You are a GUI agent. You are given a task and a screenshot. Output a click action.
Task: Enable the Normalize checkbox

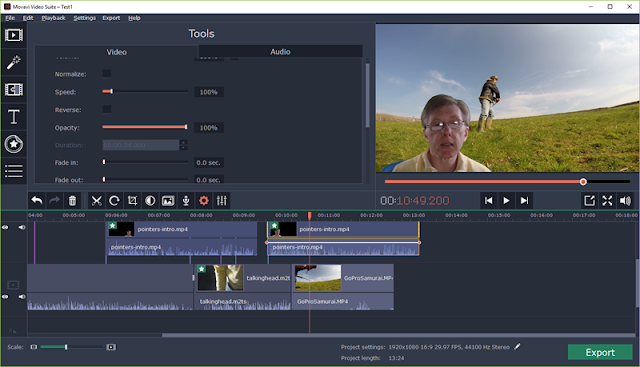tap(107, 73)
